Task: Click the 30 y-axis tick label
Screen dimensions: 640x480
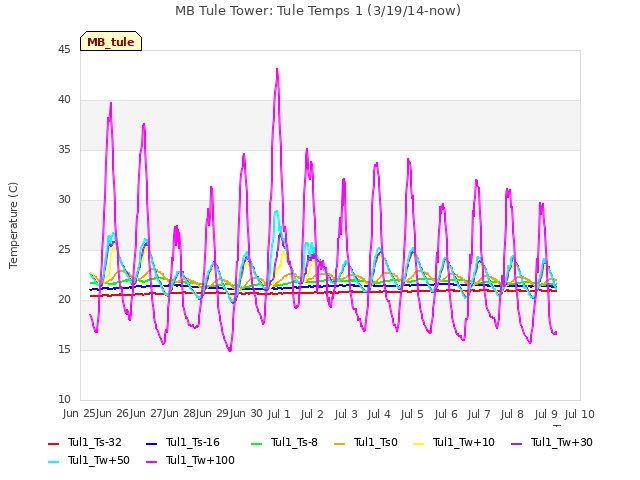Action: click(x=64, y=200)
